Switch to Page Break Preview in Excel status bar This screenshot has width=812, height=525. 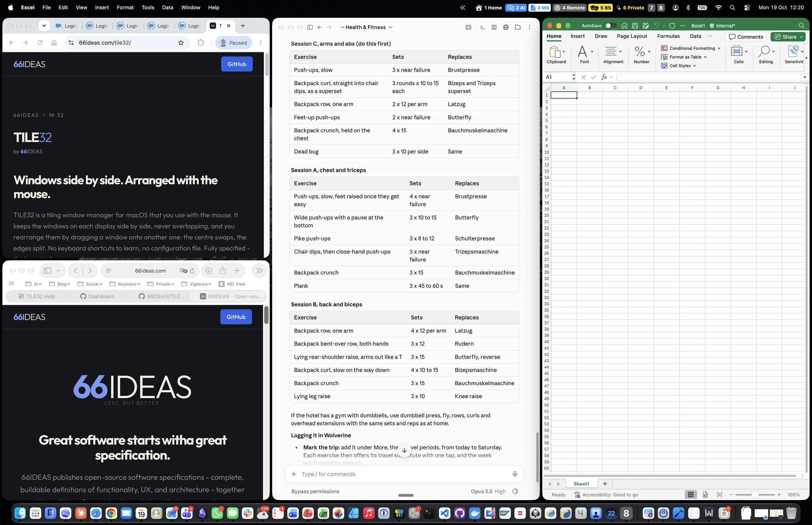click(720, 495)
